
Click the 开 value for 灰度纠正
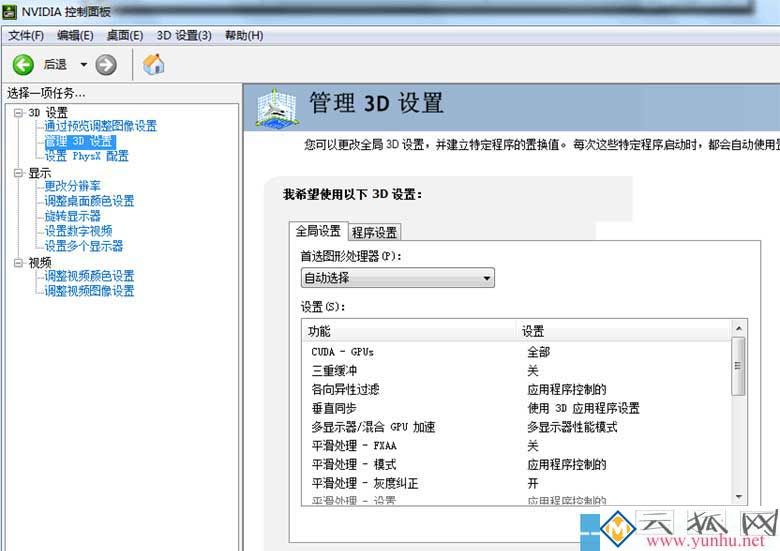click(x=533, y=483)
